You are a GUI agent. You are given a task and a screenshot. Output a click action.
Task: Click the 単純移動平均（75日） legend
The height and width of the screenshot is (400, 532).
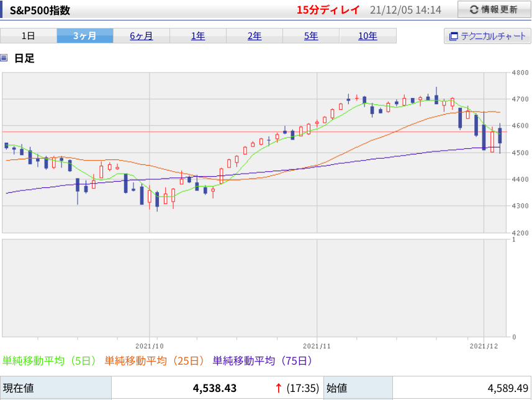[x=262, y=361]
